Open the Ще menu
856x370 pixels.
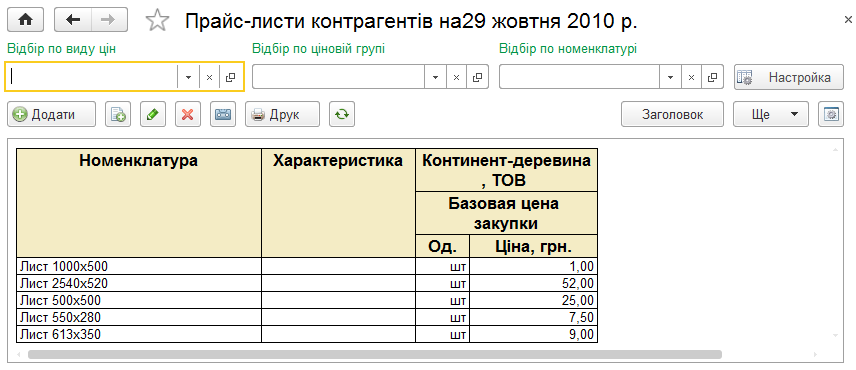[771, 115]
